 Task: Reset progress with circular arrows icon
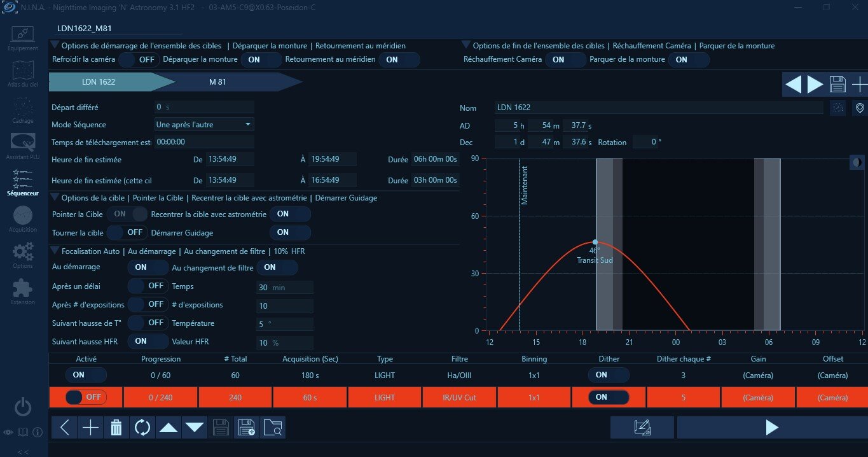pos(142,428)
